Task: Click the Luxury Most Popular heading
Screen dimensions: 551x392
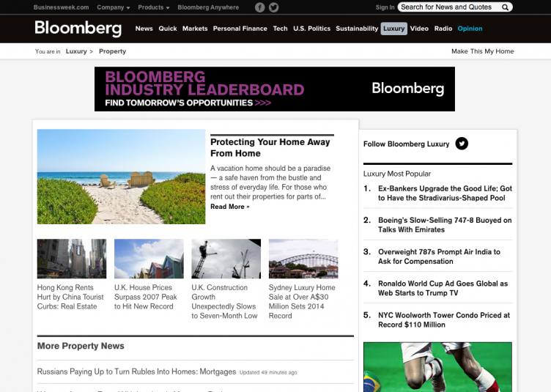Action: (396, 174)
